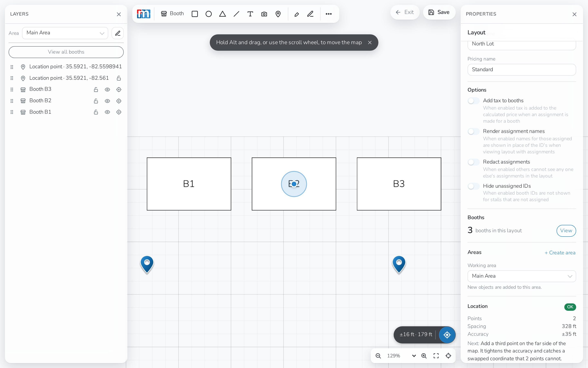Click the Pricing name input field
The width and height of the screenshot is (588, 368).
tap(521, 70)
